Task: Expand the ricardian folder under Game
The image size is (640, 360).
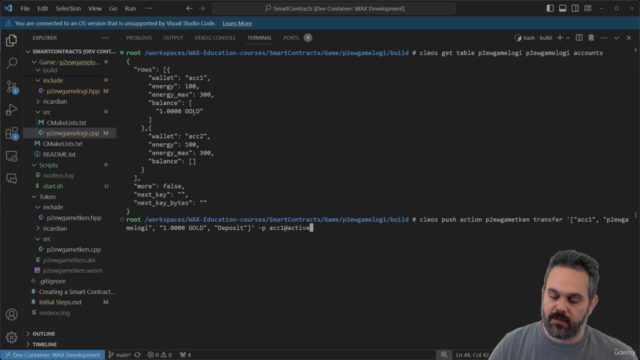Action: click(70, 101)
